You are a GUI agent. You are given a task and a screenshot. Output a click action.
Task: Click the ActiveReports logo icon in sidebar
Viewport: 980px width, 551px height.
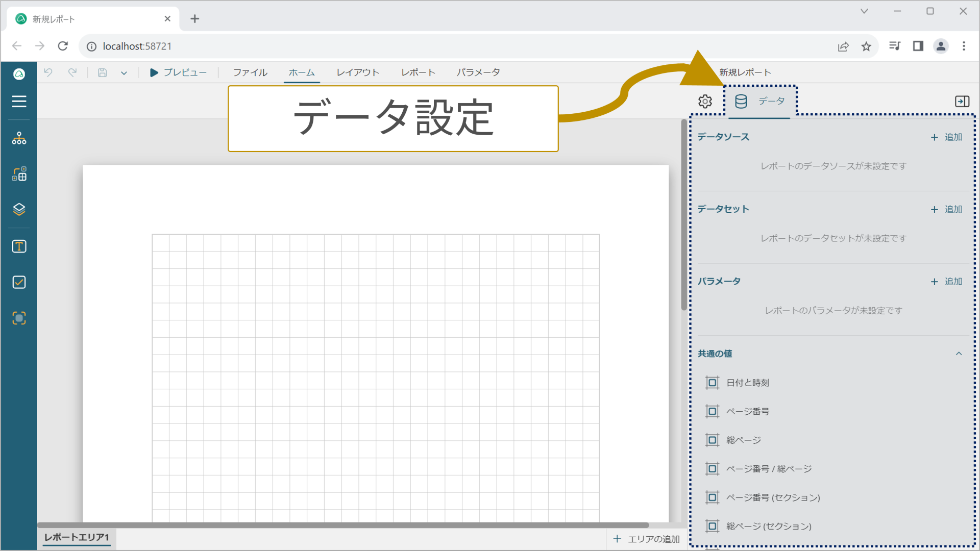[x=19, y=74]
